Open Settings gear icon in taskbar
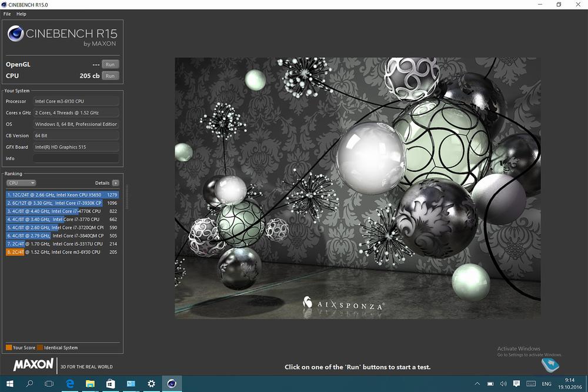This screenshot has height=392, width=588. pos(151,384)
